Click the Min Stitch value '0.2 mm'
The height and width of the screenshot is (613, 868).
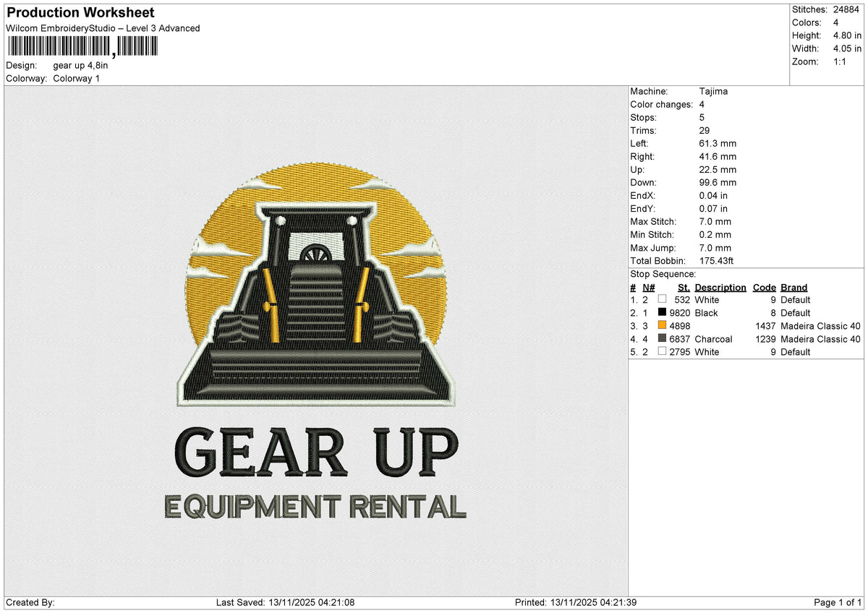(x=715, y=234)
